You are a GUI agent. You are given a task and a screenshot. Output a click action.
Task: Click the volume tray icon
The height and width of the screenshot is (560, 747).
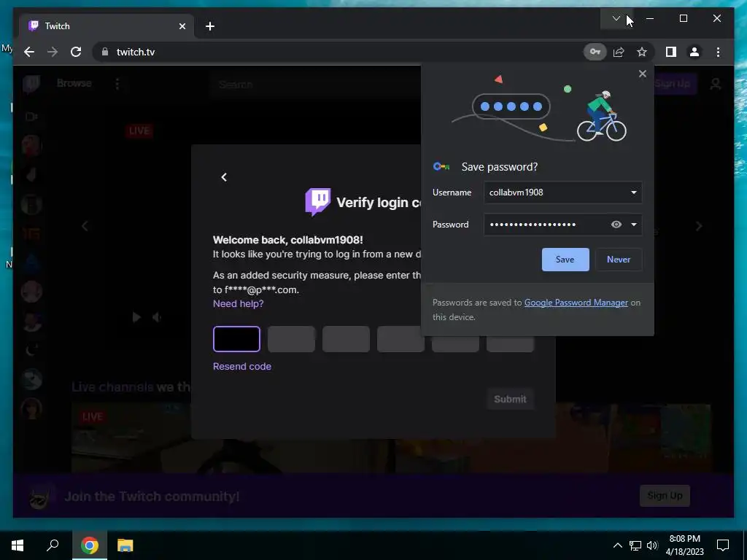652,545
